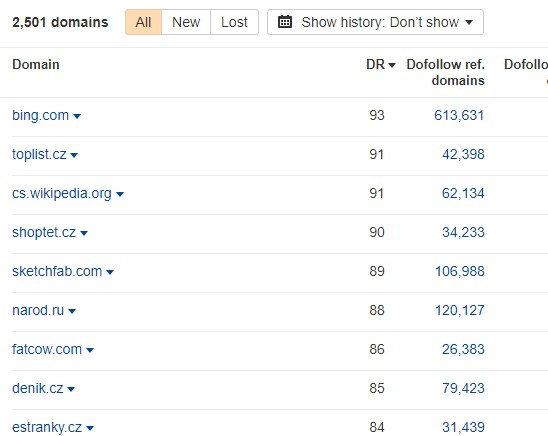The image size is (548, 436).
Task: Expand the bing.com dropdown arrow
Action: [x=77, y=116]
